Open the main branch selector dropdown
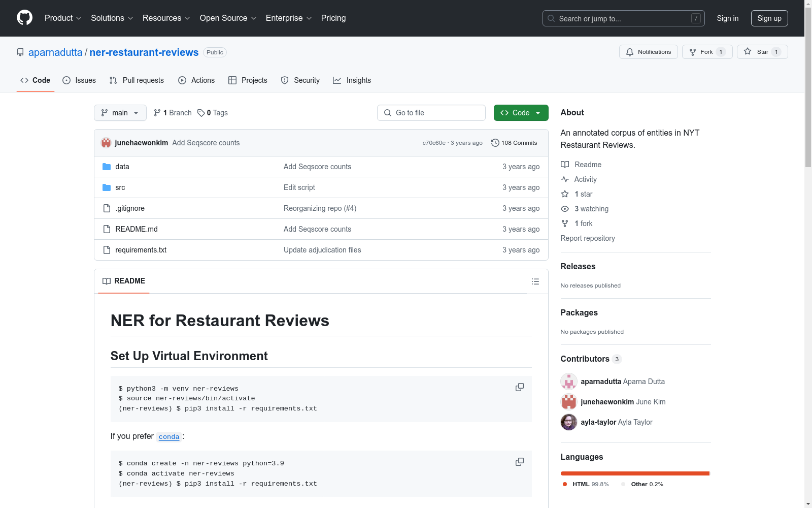 point(120,113)
